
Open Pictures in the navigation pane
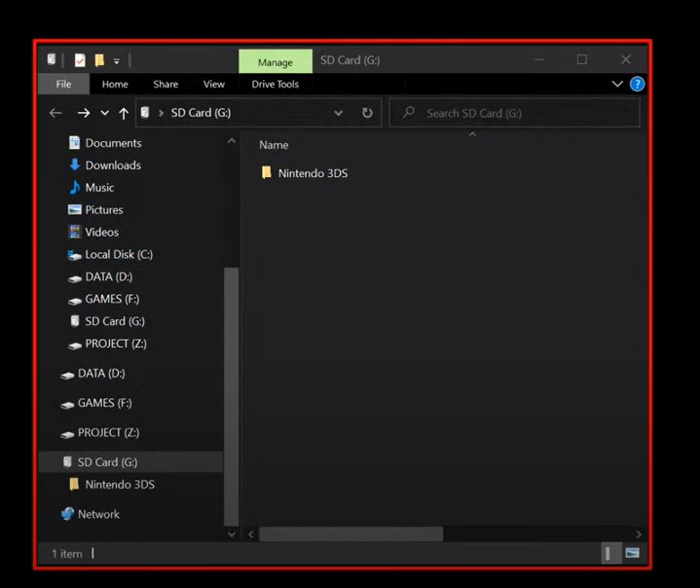point(95,210)
